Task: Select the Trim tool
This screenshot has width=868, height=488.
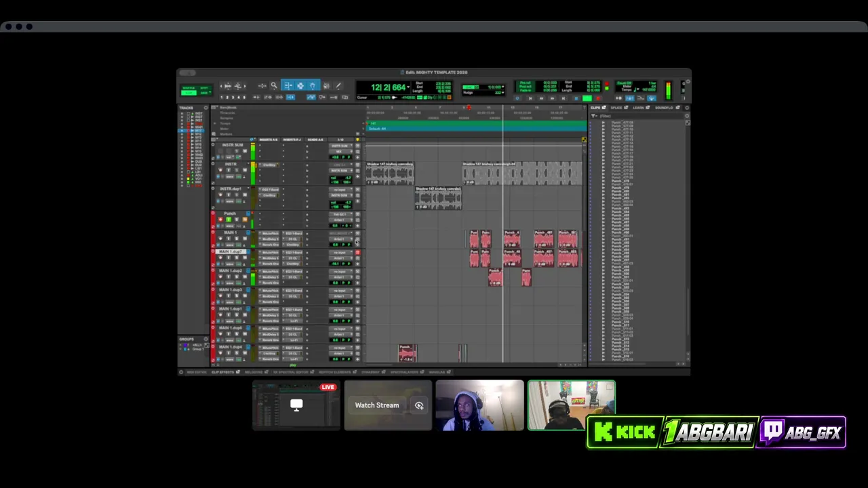Action: pos(288,86)
